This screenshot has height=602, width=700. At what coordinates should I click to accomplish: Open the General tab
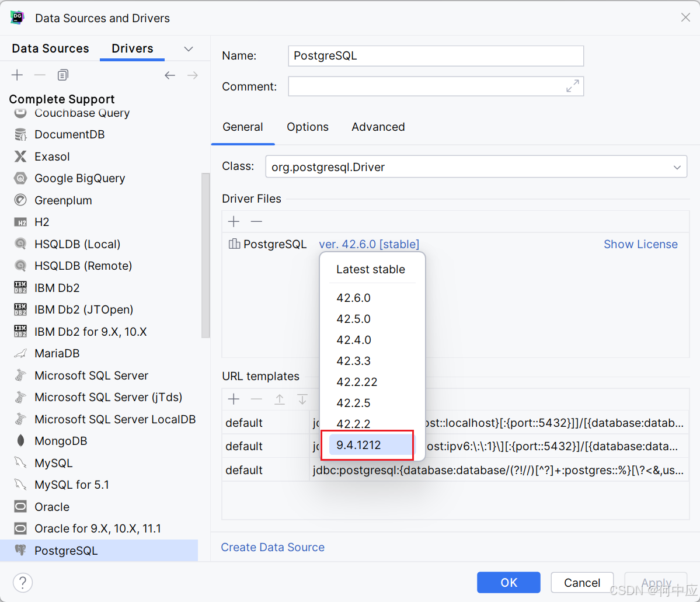(x=243, y=127)
